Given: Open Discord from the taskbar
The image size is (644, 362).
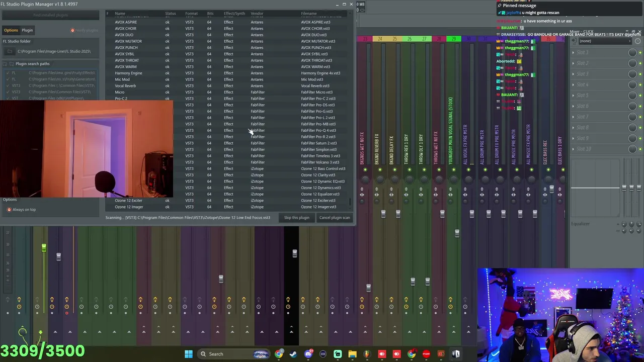Looking at the screenshot, I should pyautogui.click(x=308, y=354).
